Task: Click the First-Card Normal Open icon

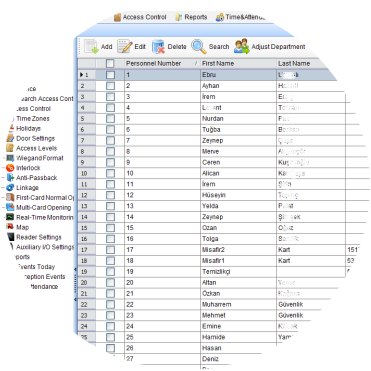Action: pos(10,197)
